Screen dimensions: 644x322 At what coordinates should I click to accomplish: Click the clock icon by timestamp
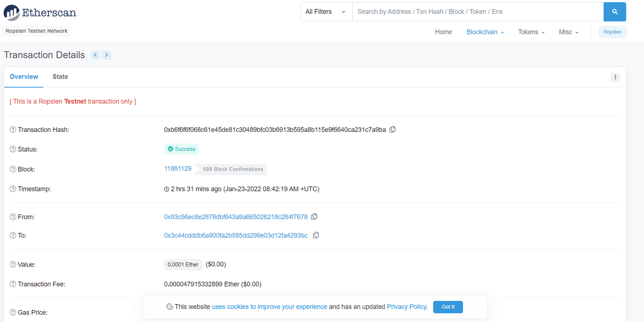point(167,189)
